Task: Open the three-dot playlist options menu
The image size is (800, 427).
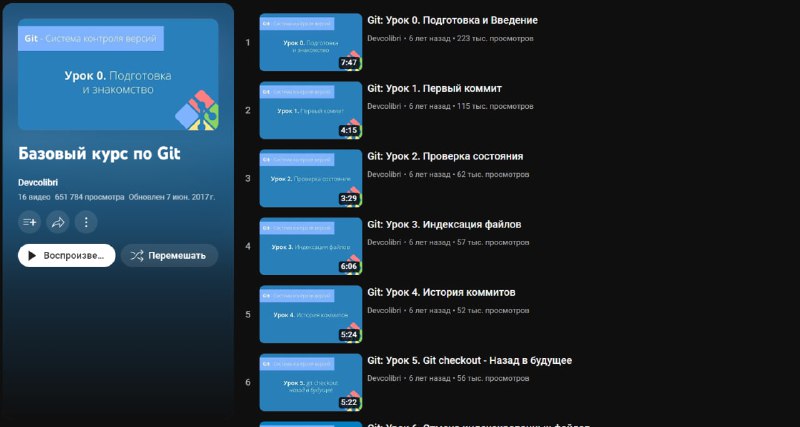Action: [x=86, y=222]
